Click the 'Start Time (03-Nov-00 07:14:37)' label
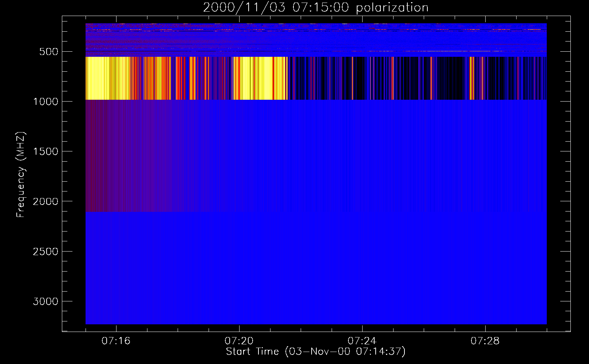Image resolution: width=589 pixels, height=364 pixels. point(316,352)
